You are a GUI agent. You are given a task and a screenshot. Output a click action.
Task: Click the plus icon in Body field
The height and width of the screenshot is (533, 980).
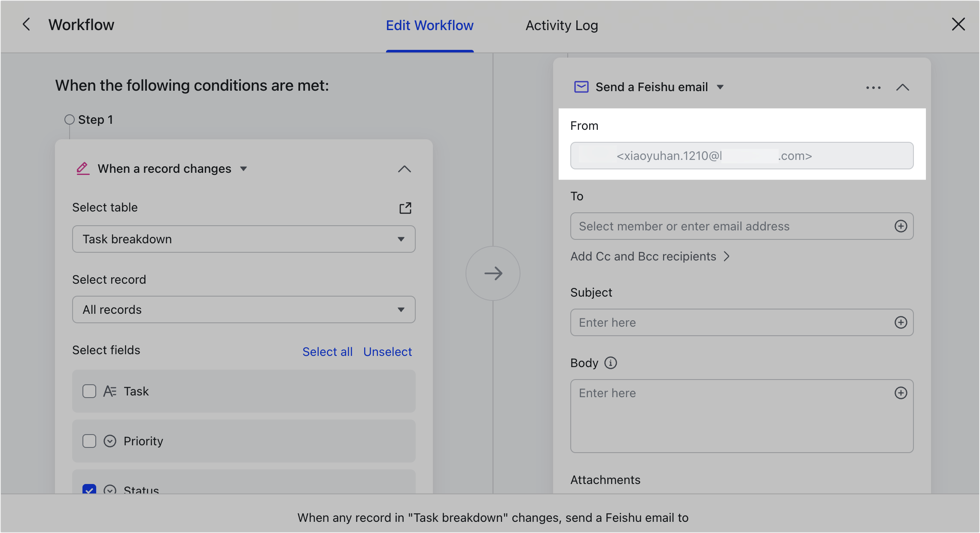tap(901, 393)
